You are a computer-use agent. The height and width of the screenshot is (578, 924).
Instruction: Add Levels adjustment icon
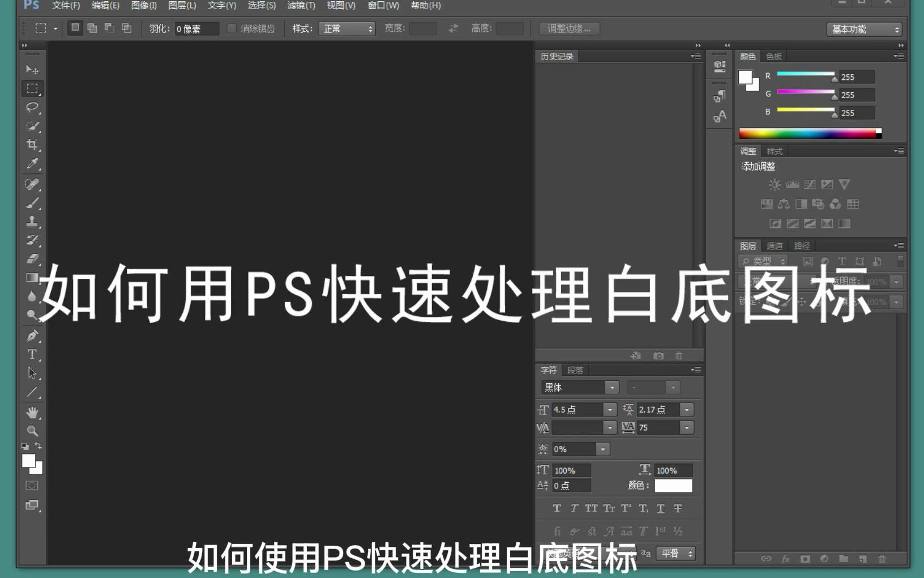792,185
